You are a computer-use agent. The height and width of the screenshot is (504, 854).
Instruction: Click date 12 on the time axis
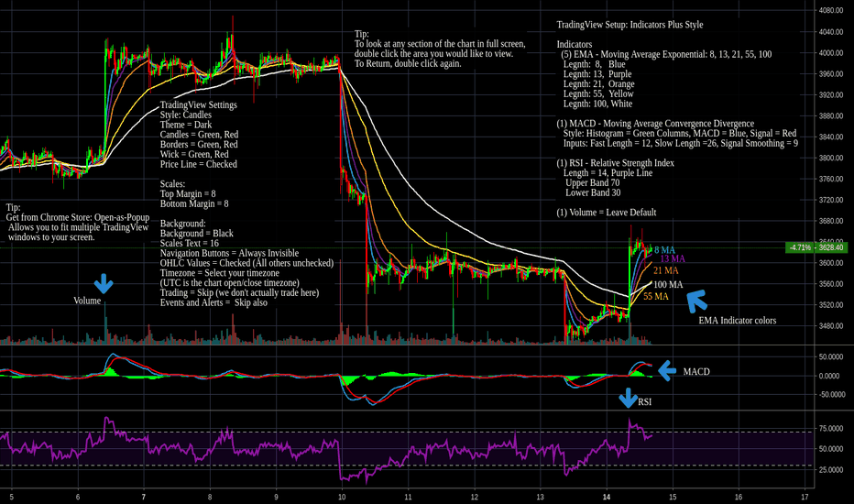[x=475, y=497]
